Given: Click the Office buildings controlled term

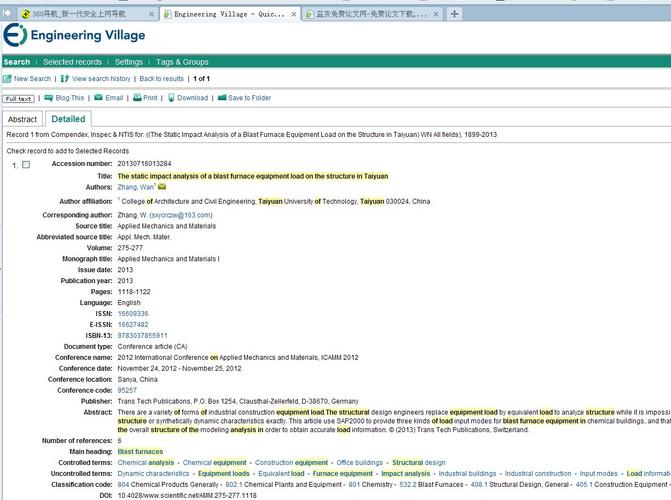Looking at the screenshot, I should pyautogui.click(x=359, y=463).
